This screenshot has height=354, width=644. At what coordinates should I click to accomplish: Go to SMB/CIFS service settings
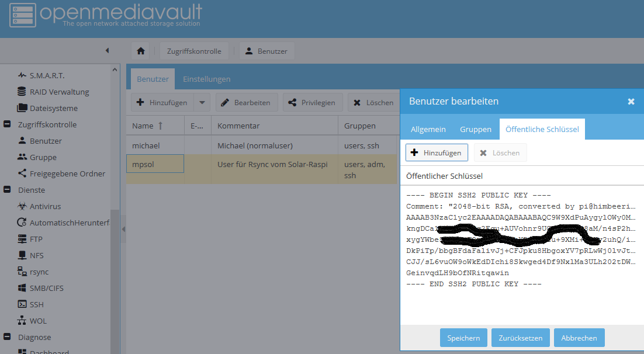pos(46,288)
